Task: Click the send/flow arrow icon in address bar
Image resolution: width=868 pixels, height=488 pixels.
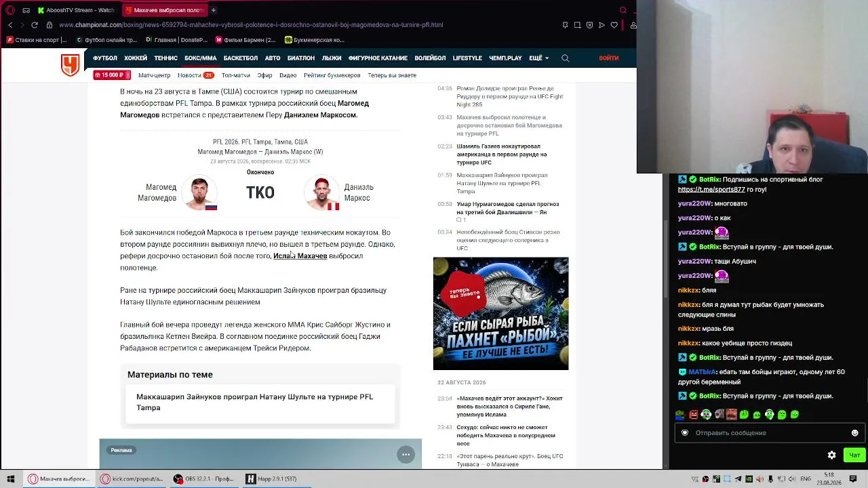Action: tap(601, 25)
